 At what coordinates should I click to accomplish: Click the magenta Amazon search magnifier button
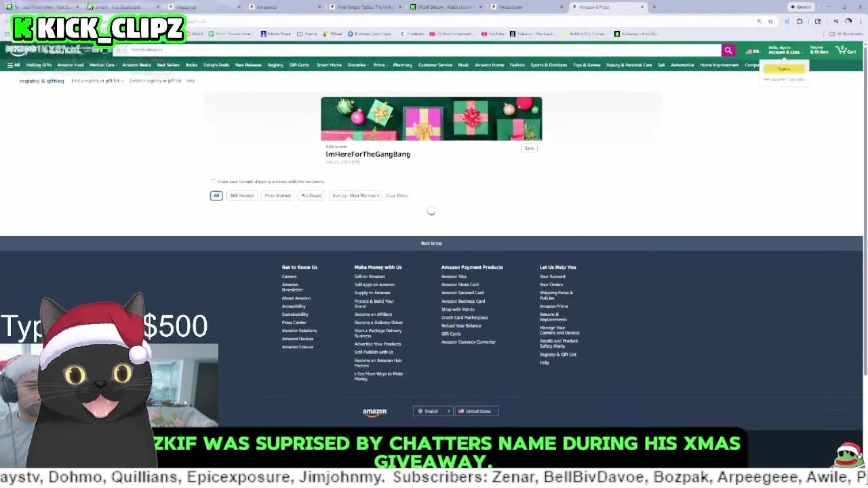pyautogui.click(x=728, y=50)
